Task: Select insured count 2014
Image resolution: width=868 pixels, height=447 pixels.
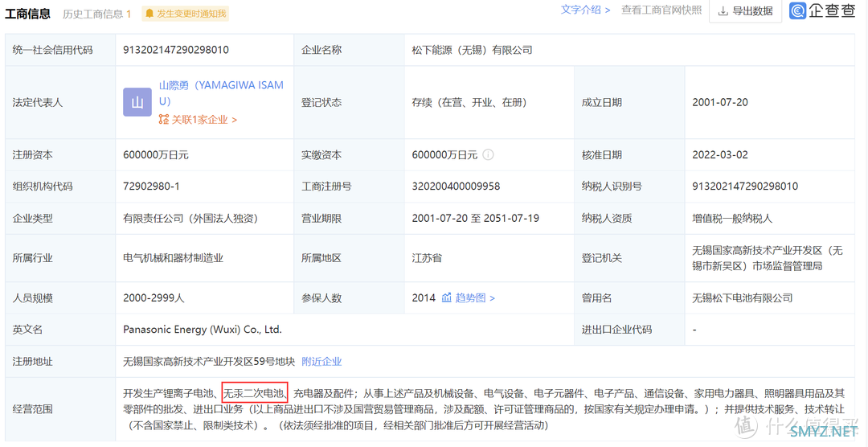Action: [x=424, y=298]
